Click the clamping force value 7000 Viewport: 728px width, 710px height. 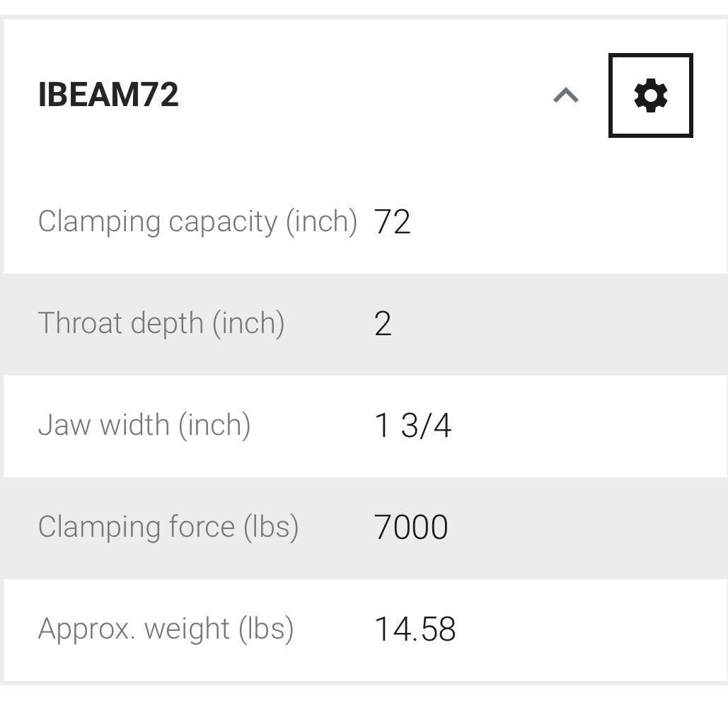[x=411, y=528]
